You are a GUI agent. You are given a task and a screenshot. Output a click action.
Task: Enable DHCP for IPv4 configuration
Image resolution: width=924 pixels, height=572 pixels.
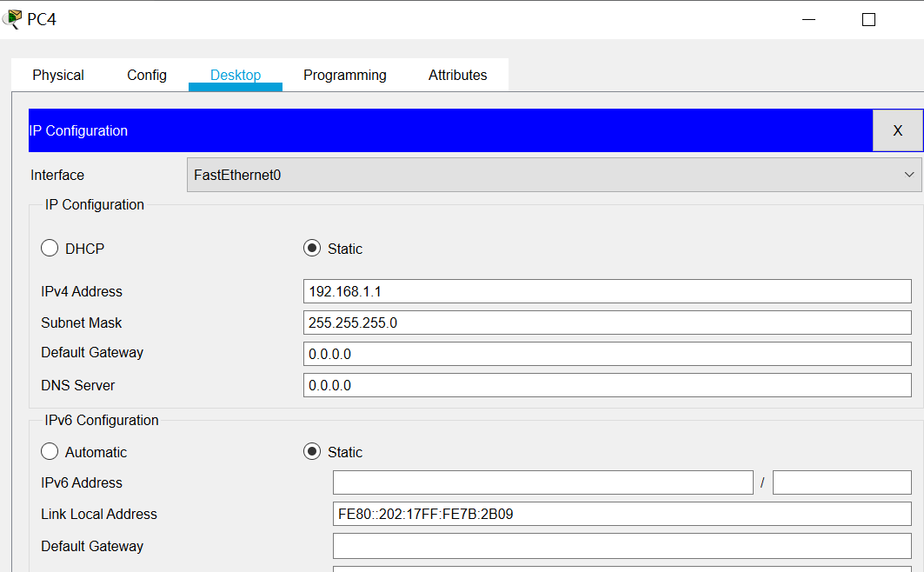pyautogui.click(x=50, y=248)
